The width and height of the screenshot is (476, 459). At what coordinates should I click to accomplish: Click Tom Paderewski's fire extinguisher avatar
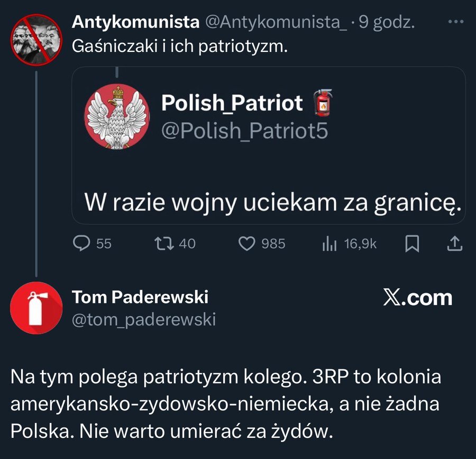(x=36, y=308)
